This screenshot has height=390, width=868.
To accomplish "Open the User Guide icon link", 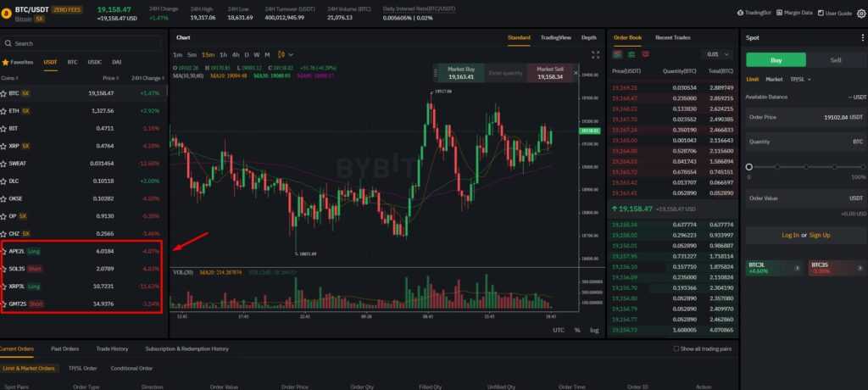I will [821, 13].
